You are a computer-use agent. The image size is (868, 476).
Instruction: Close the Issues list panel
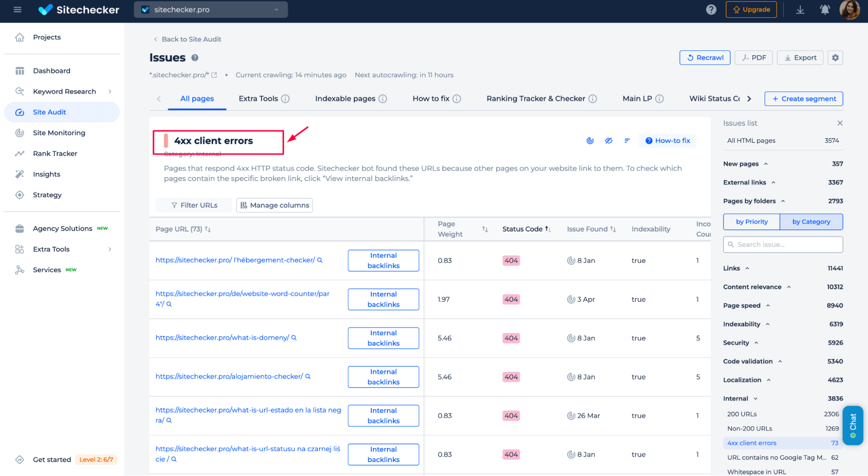click(x=840, y=123)
